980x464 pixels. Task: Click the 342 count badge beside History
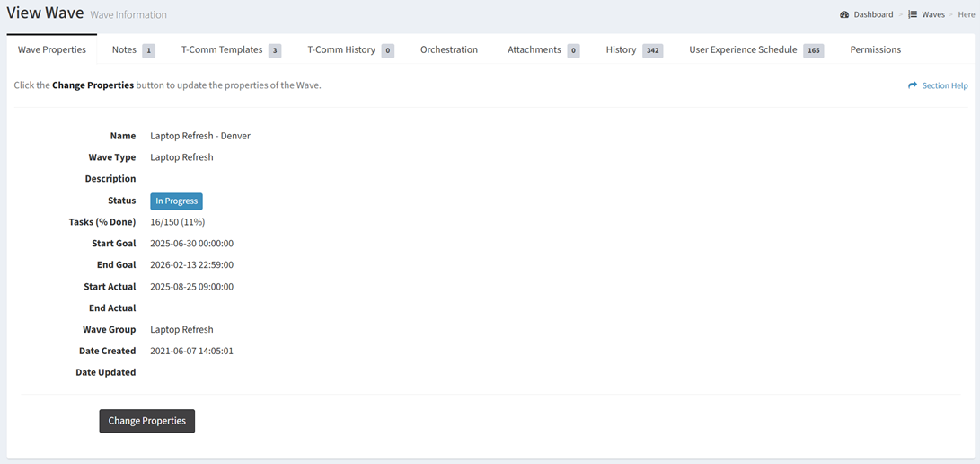(x=653, y=51)
